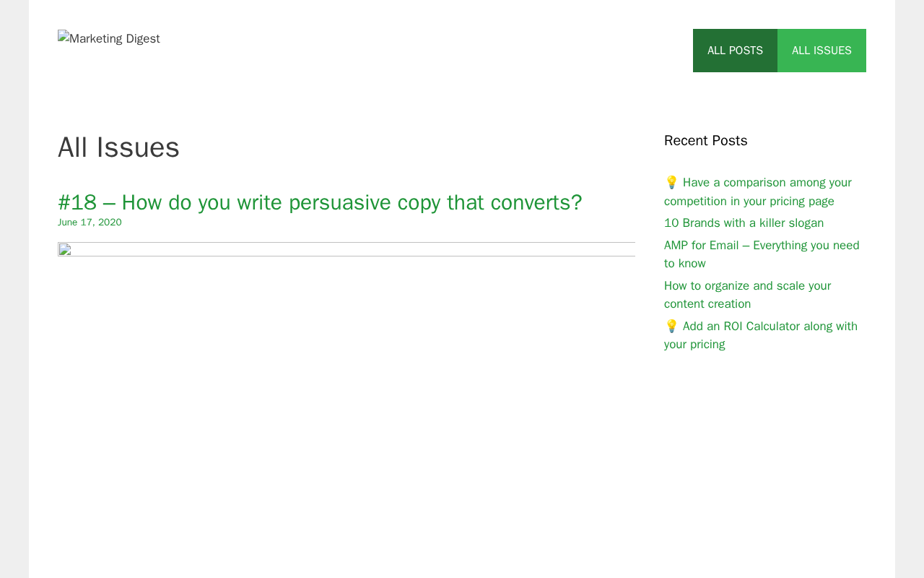Click the All Issues page heading
The image size is (924, 578).
[x=118, y=147]
